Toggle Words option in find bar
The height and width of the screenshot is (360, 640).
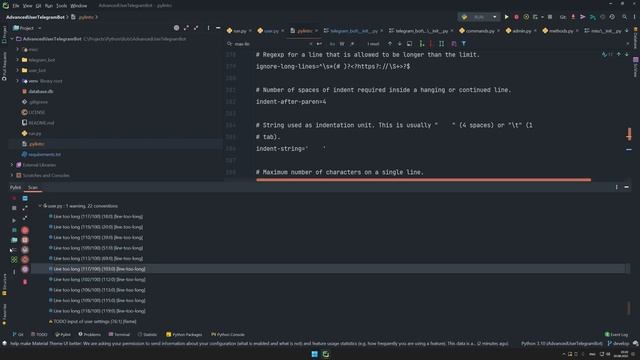click(x=342, y=44)
